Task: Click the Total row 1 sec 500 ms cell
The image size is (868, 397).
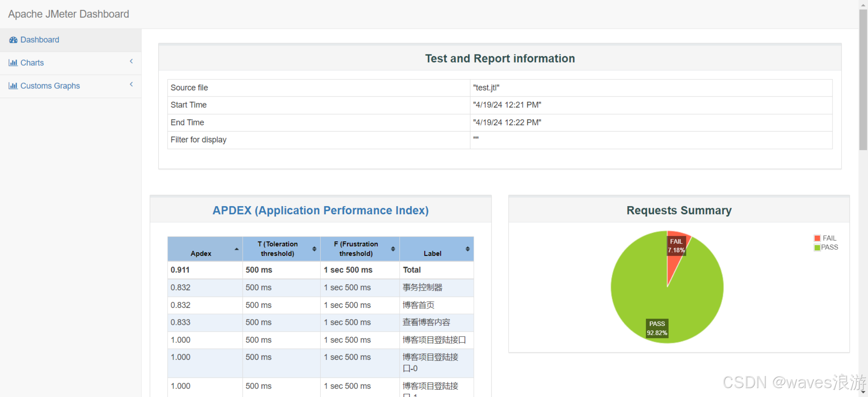Action: (x=360, y=270)
